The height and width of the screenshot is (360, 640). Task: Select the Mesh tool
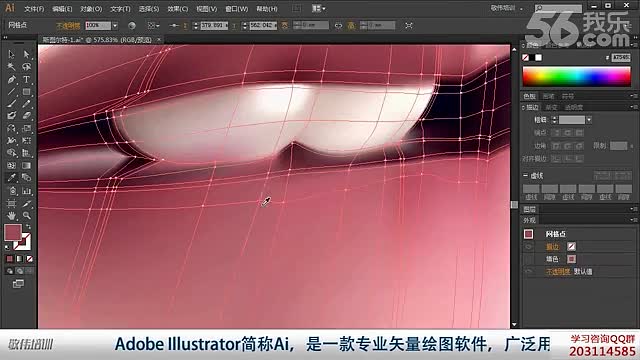[x=11, y=165]
